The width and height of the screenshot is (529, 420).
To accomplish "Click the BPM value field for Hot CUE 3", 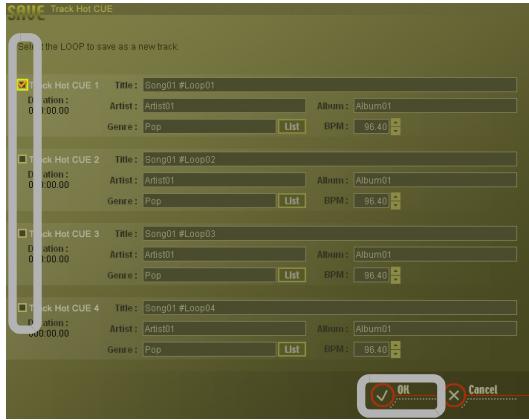I will [372, 275].
